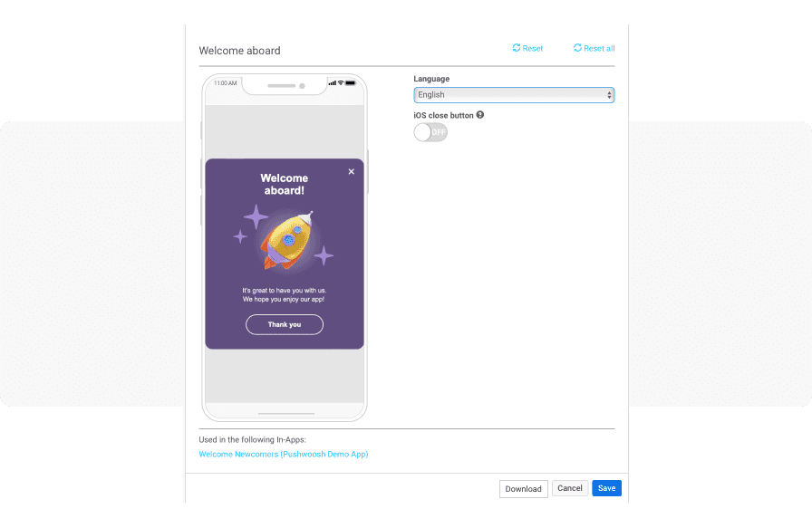Toggle the iOS close button switch on
812x528 pixels.
[430, 131]
